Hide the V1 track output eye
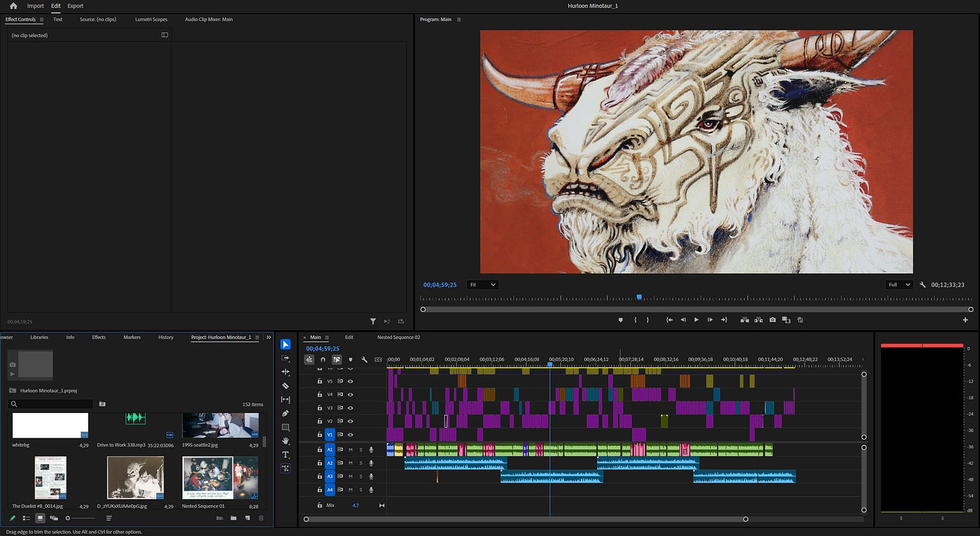980x536 pixels. 350,435
